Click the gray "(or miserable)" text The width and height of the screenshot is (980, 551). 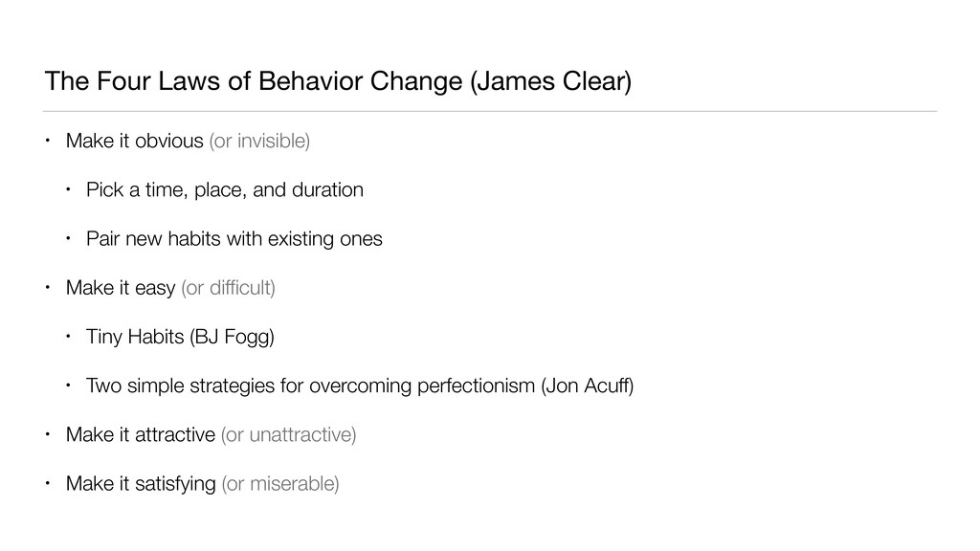click(279, 484)
